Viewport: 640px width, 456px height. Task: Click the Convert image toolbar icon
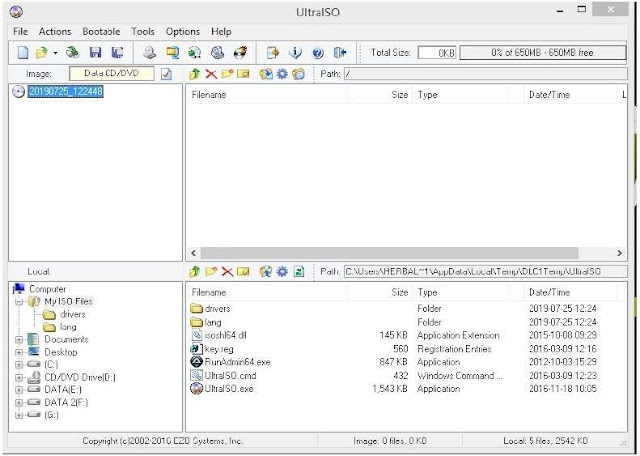(x=195, y=52)
